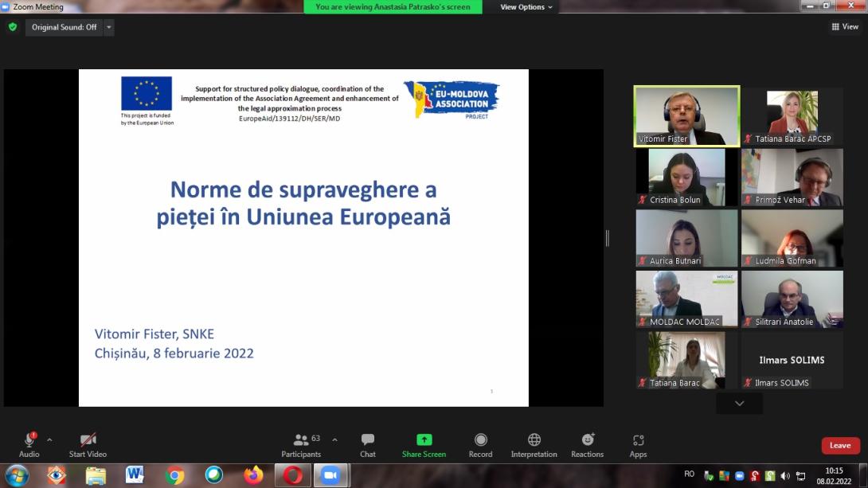Open the Interpretation globe icon
The width and height of the screenshot is (868, 488).
click(534, 445)
